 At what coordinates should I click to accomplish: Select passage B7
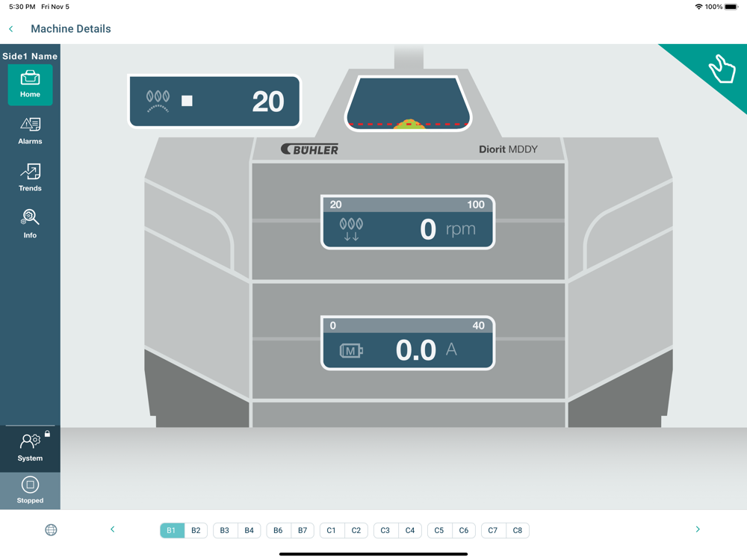click(303, 530)
